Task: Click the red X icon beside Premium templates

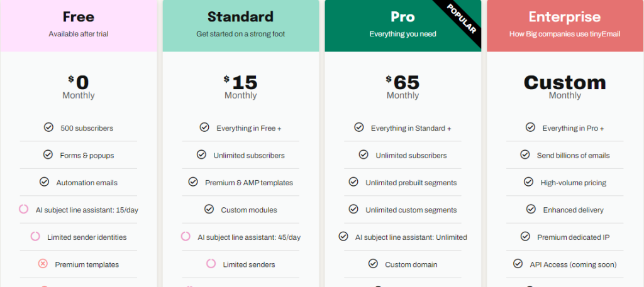Action: pos(43,264)
